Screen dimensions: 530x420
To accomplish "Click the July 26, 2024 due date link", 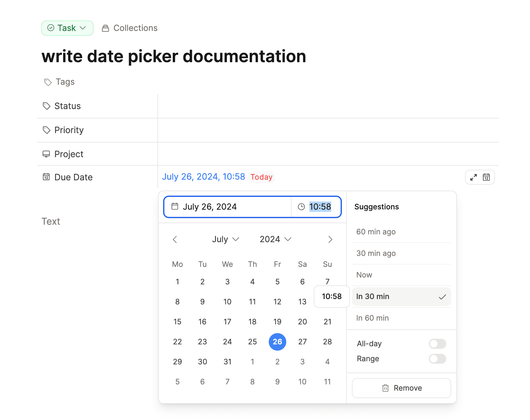I will click(203, 177).
